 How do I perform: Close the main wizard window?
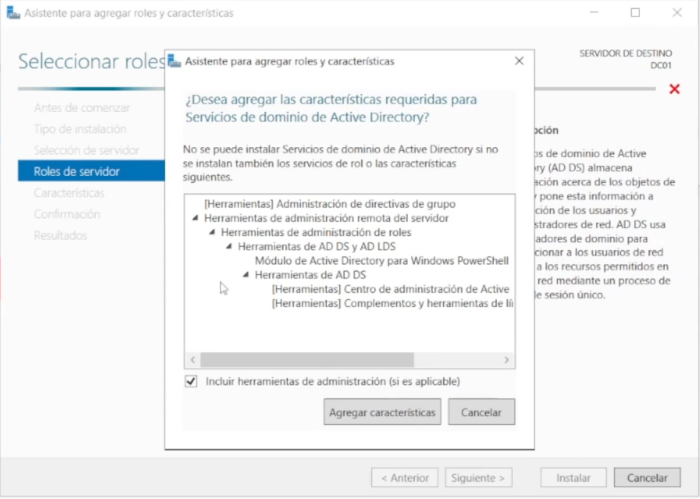point(677,12)
